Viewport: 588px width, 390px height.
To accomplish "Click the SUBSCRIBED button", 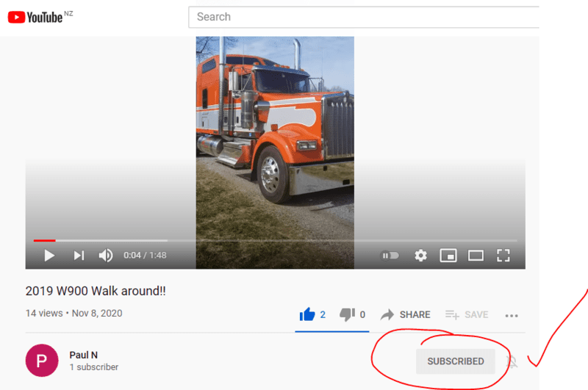I will pyautogui.click(x=456, y=361).
